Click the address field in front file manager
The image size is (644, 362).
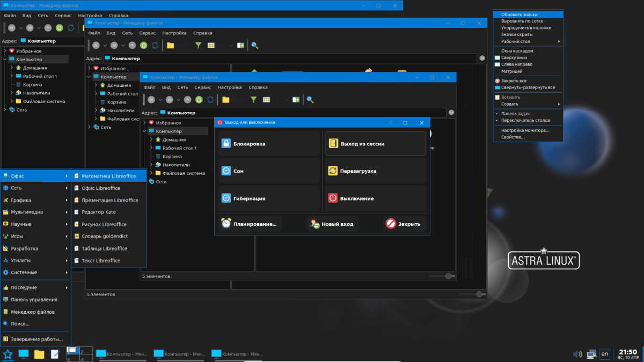[302, 113]
